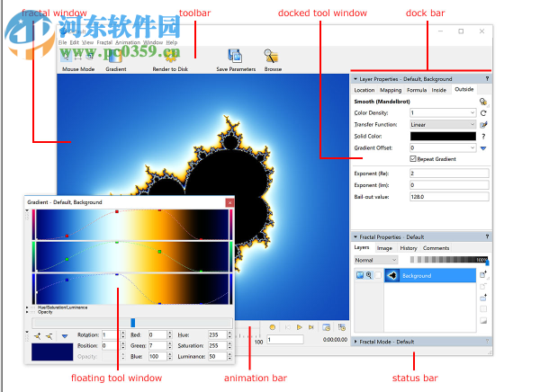Click the Rotation stepper arrows

[x=123, y=334]
